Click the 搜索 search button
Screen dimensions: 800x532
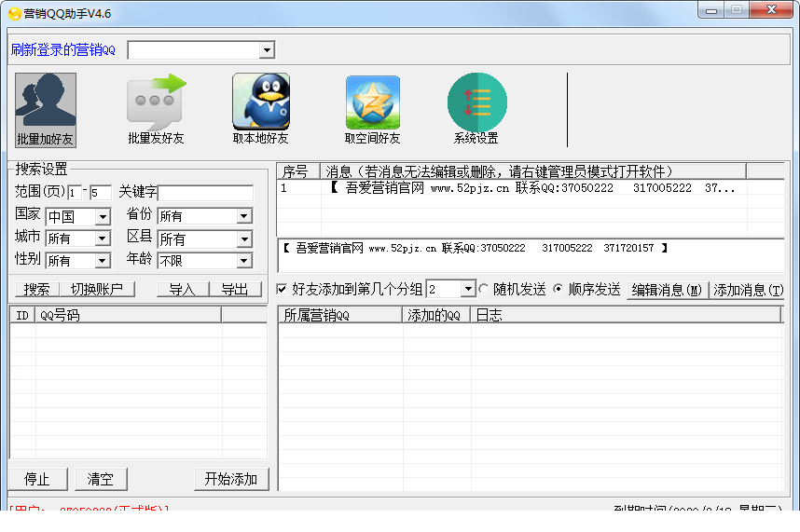36,290
